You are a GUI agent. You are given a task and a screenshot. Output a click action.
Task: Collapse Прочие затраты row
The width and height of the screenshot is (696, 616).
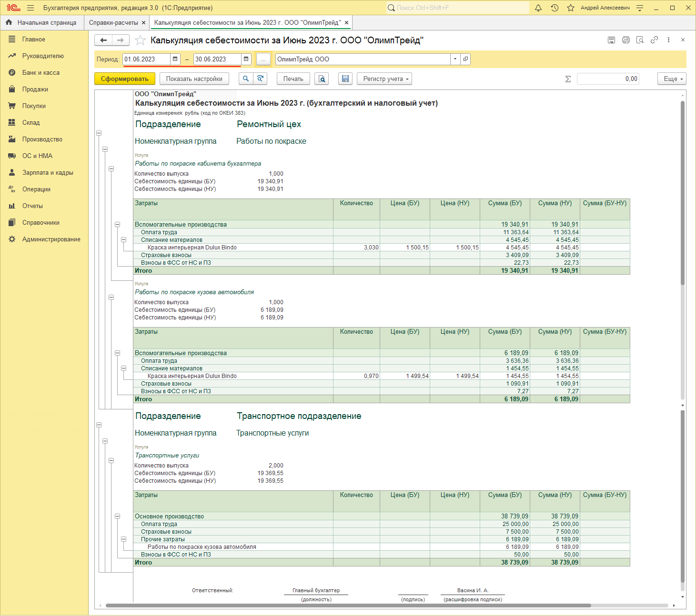[124, 539]
